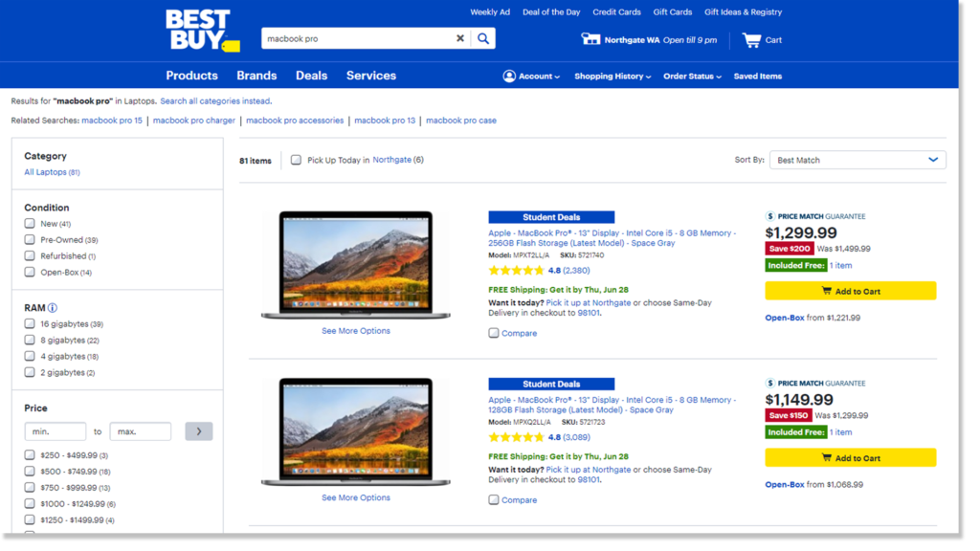
Task: Clear the search box with the X icon
Action: [460, 38]
